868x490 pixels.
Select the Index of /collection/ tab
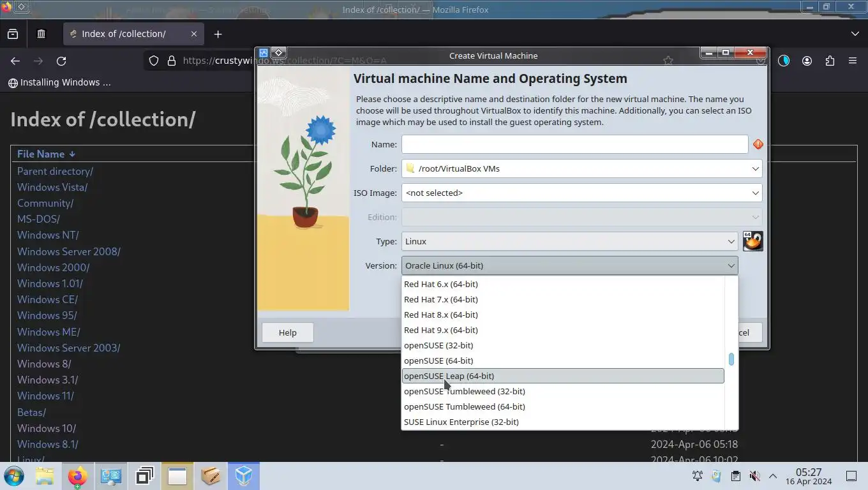pyautogui.click(x=134, y=34)
